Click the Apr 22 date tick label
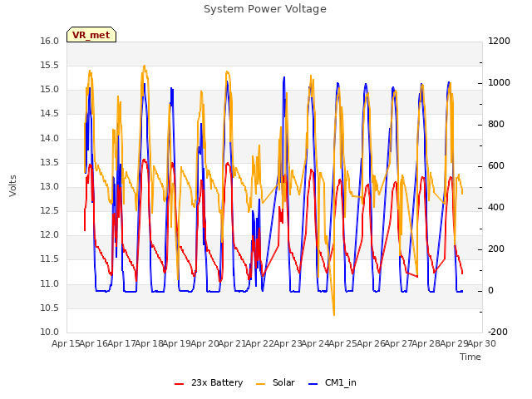The width and height of the screenshot is (532, 399). pos(259,343)
